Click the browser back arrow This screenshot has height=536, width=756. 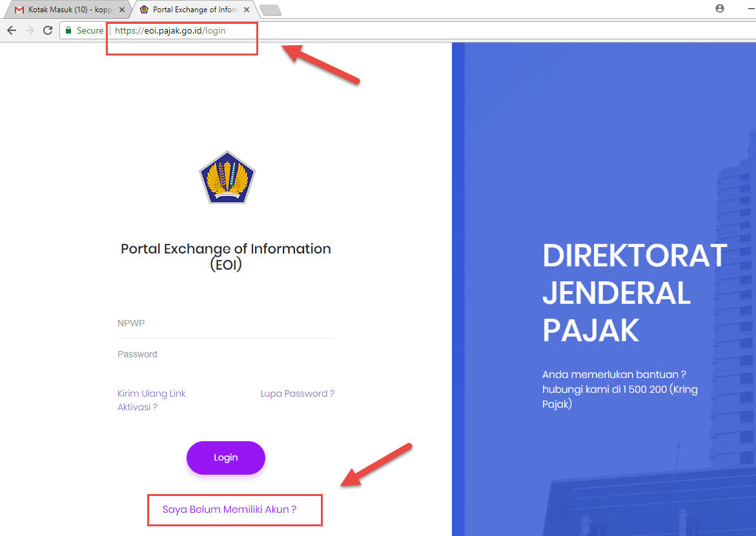(12, 30)
